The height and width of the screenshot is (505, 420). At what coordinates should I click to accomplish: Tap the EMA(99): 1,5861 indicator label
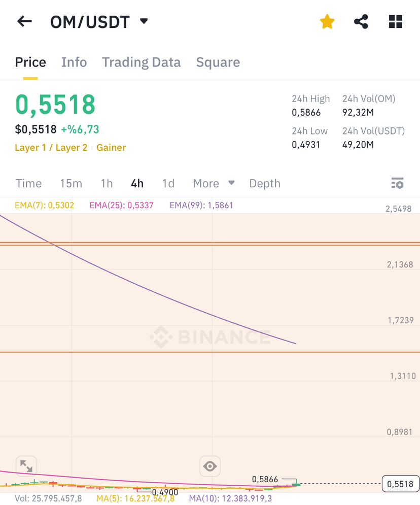click(x=201, y=205)
